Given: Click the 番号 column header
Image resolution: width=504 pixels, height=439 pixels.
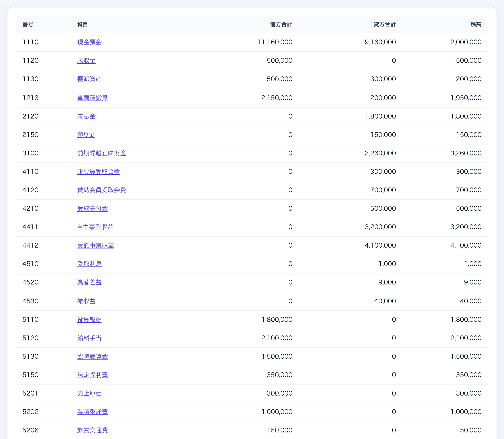Looking at the screenshot, I should [x=28, y=24].
